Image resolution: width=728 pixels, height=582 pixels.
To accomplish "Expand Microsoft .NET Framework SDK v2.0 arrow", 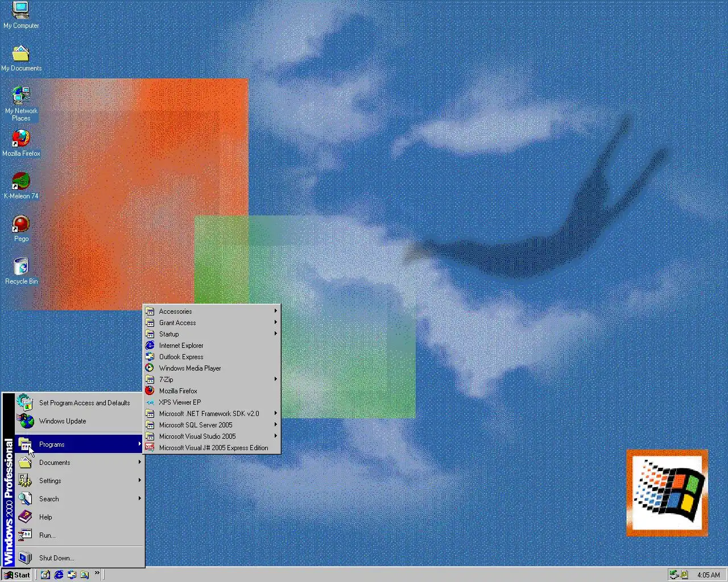I will click(276, 413).
